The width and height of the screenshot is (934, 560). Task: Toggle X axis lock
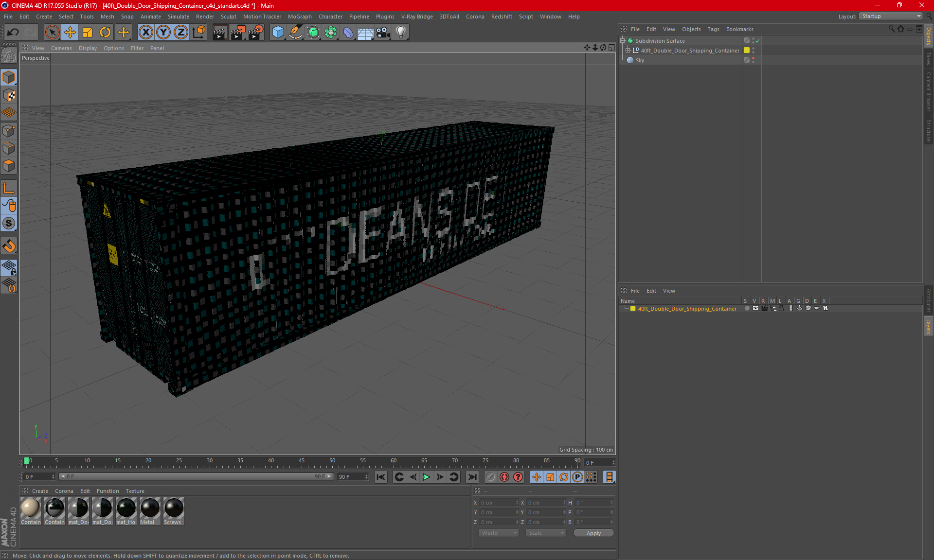(145, 32)
